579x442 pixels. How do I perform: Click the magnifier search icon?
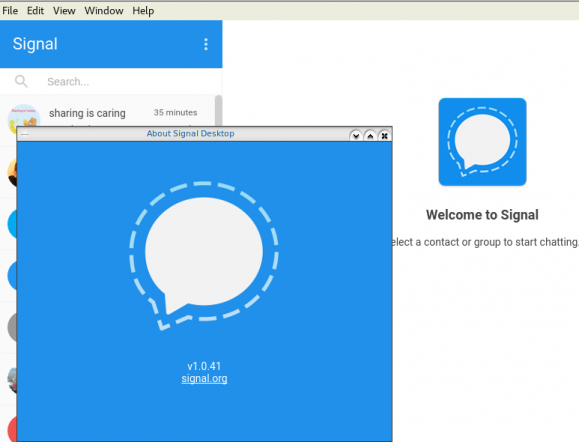coord(21,81)
